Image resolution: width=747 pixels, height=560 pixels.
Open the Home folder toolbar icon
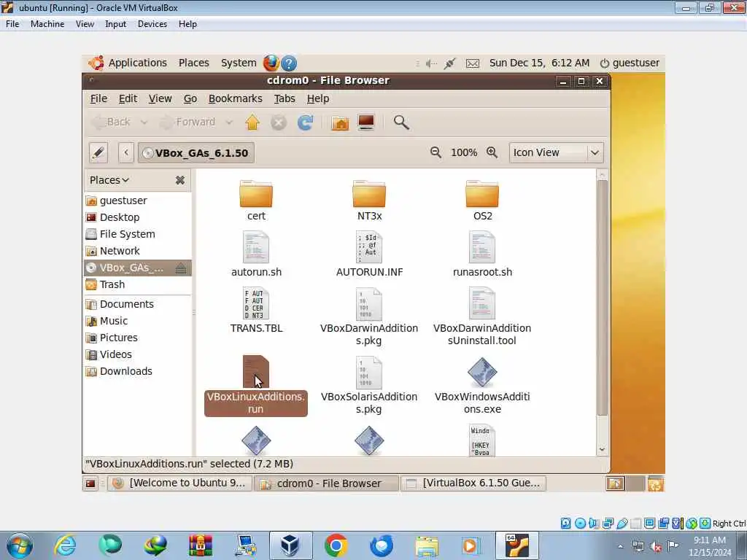[x=340, y=122]
